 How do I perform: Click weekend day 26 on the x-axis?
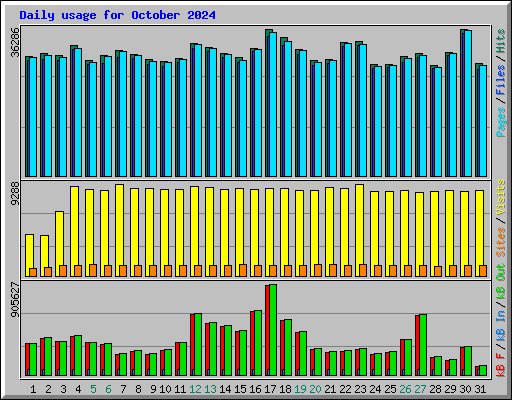pyautogui.click(x=405, y=389)
